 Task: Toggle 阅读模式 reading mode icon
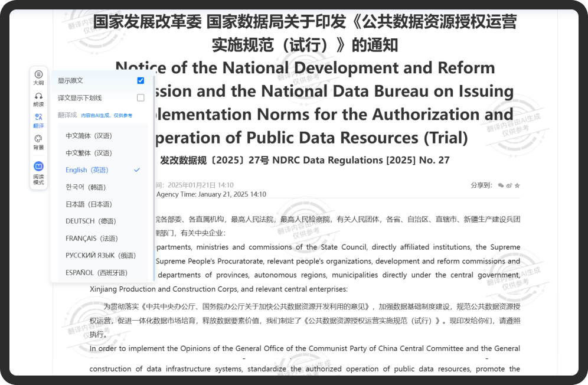tap(38, 172)
